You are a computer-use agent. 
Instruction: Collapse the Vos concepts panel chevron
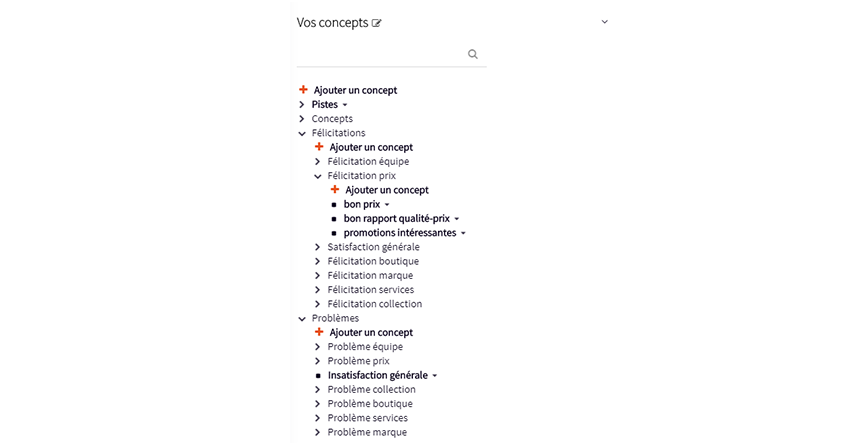605,22
